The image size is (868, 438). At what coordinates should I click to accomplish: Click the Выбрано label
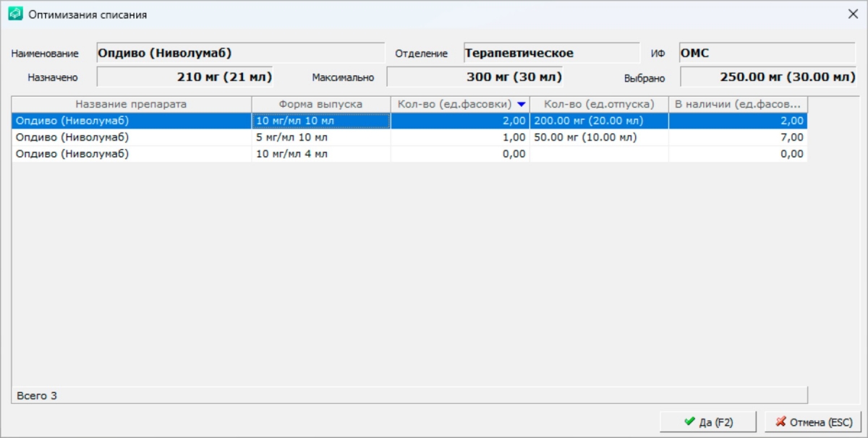point(644,78)
